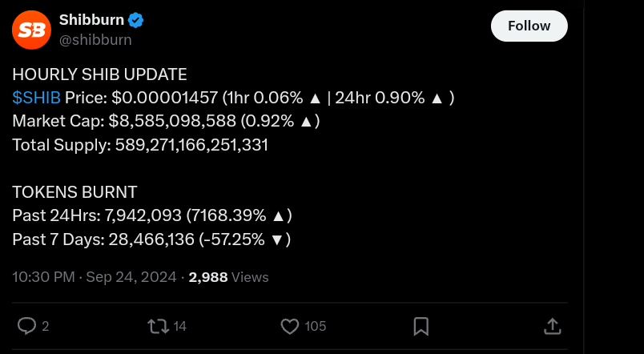Viewport: 644px width, 354px height.
Task: Click the blue verified badge
Action: coord(136,21)
